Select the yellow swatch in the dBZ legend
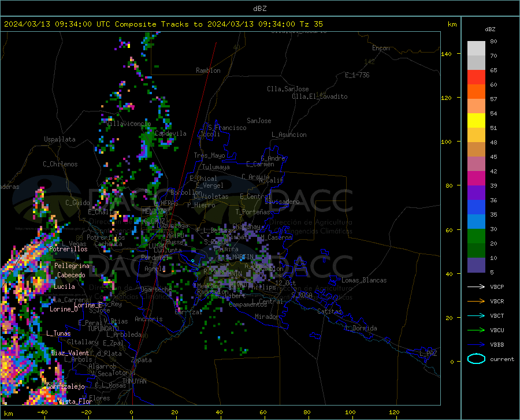 [x=476, y=121]
